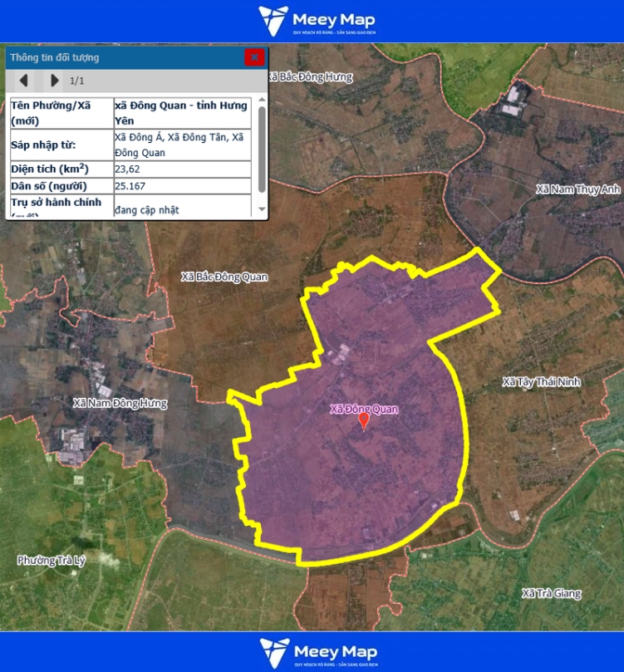Select the Xã Nam Thụy Anh map label
This screenshot has width=624, height=672.
pos(578,190)
